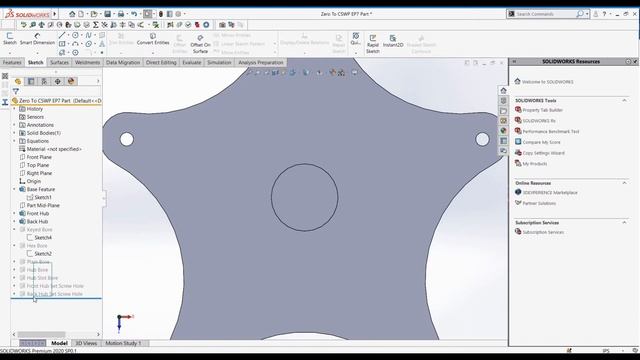Open Compare My Score link
Image resolution: width=640 pixels, height=360 pixels.
click(x=541, y=142)
